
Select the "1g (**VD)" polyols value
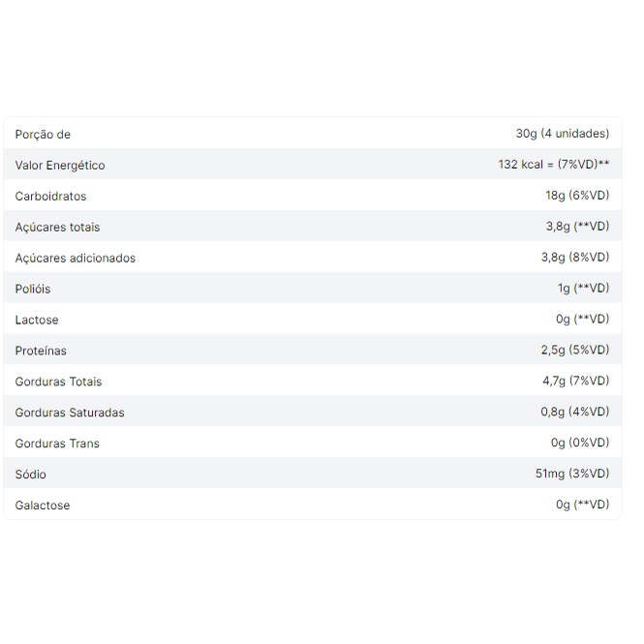tap(583, 289)
